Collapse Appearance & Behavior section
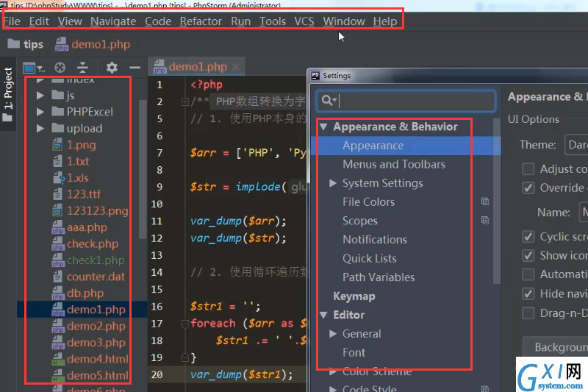588x392 pixels. coord(323,126)
